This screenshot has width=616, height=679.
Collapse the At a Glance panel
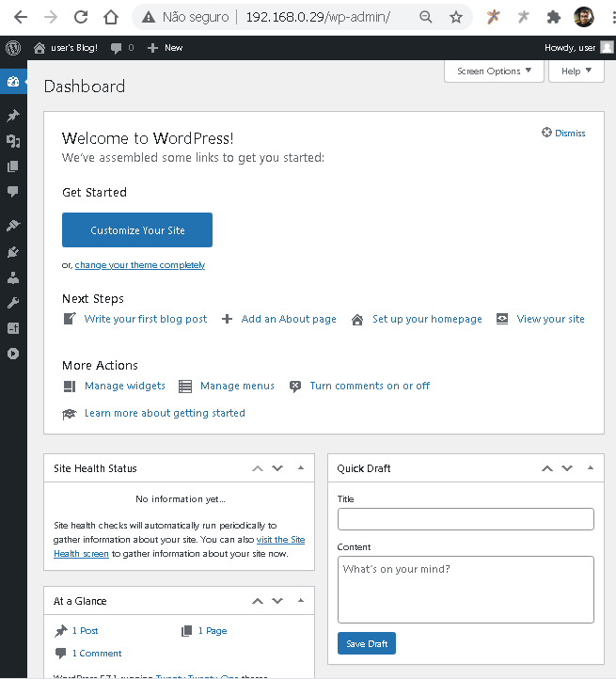point(301,601)
